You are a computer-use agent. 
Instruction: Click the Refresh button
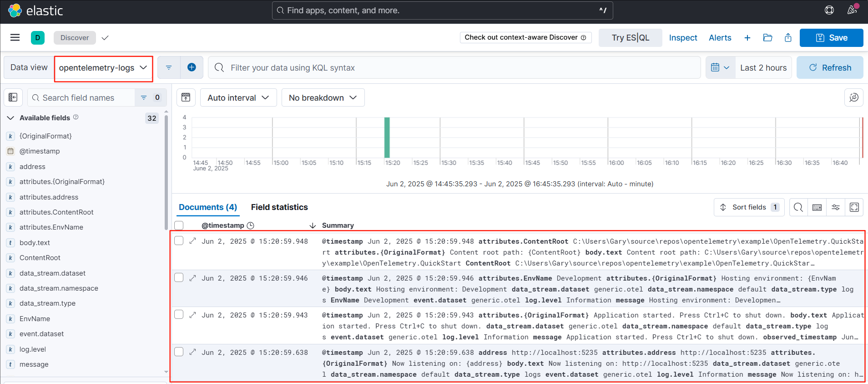(830, 67)
